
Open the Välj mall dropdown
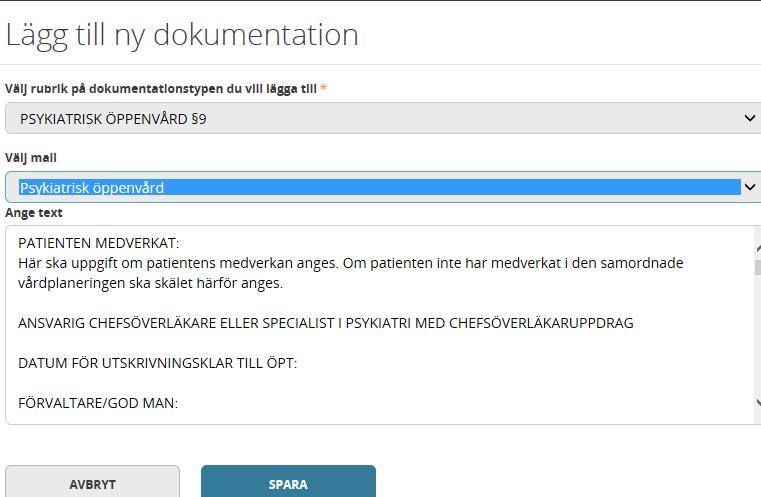tap(383, 187)
